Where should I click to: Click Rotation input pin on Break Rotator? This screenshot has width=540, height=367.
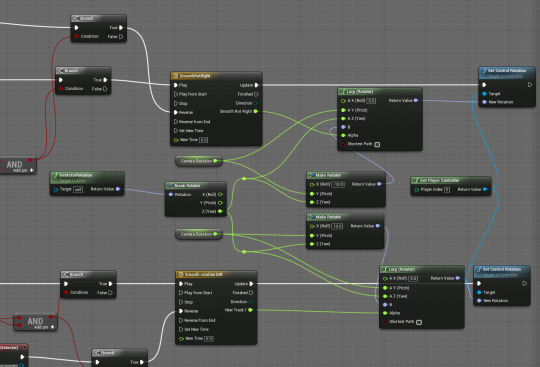(170, 195)
